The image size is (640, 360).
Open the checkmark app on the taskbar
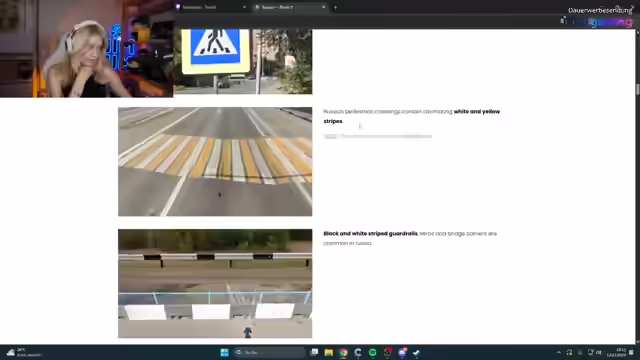[416, 352]
